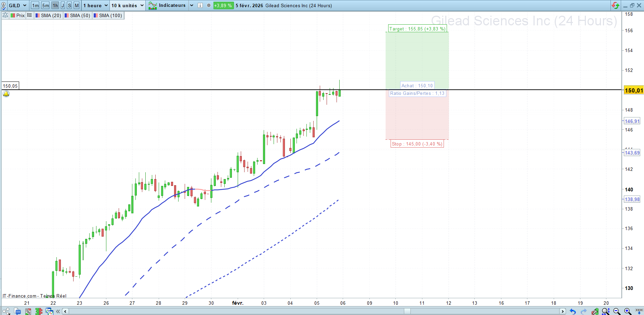Click the horizontal scrollbar thumb

tap(407, 311)
